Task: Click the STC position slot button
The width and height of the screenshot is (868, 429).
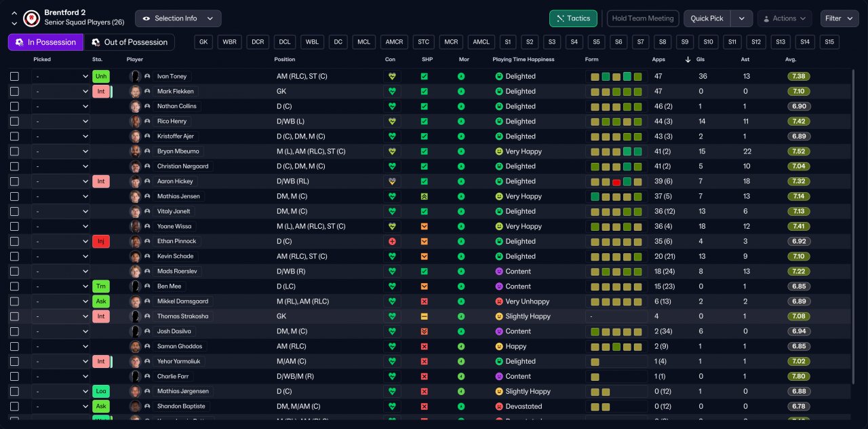Action: coord(424,42)
